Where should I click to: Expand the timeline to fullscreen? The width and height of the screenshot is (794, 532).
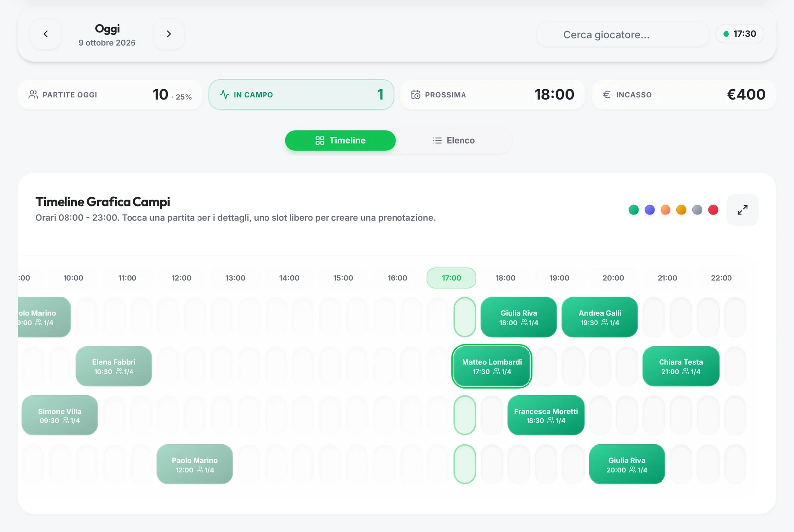(742, 210)
